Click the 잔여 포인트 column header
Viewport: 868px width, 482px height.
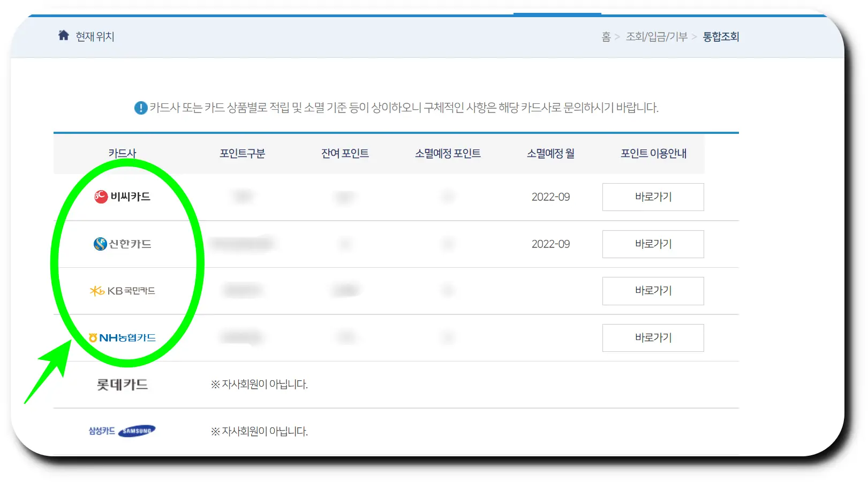[x=345, y=153]
